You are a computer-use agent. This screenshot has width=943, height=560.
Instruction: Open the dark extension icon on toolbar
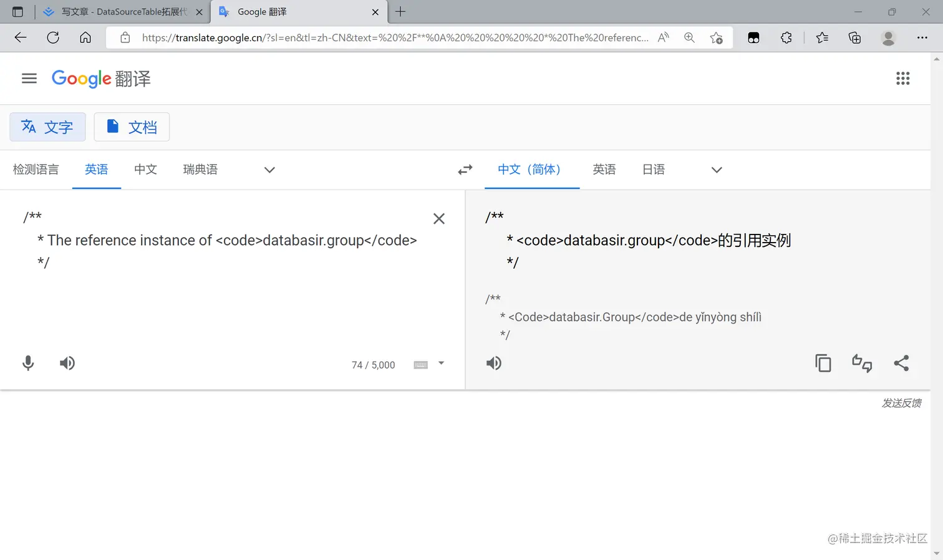(x=753, y=37)
